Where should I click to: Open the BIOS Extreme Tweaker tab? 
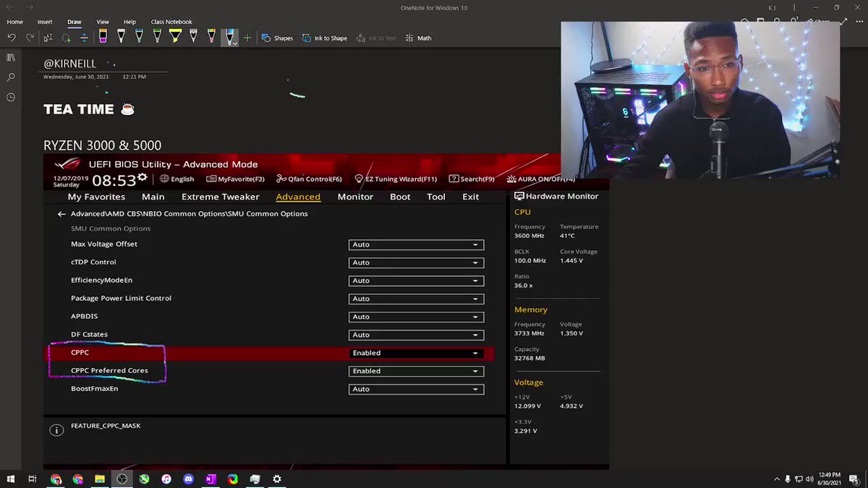click(x=221, y=197)
